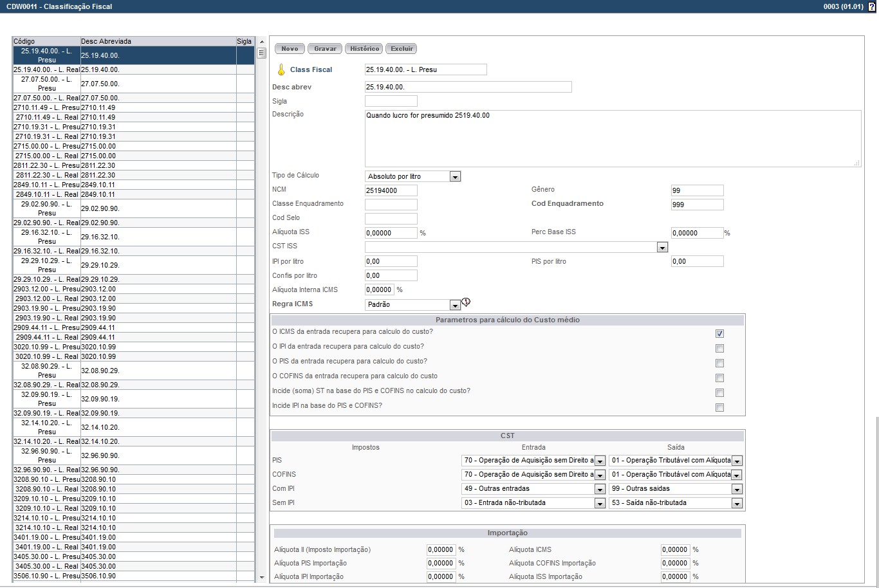The height and width of the screenshot is (588, 879).
Task: Click the list scrollbar up arrow
Action: click(x=261, y=42)
